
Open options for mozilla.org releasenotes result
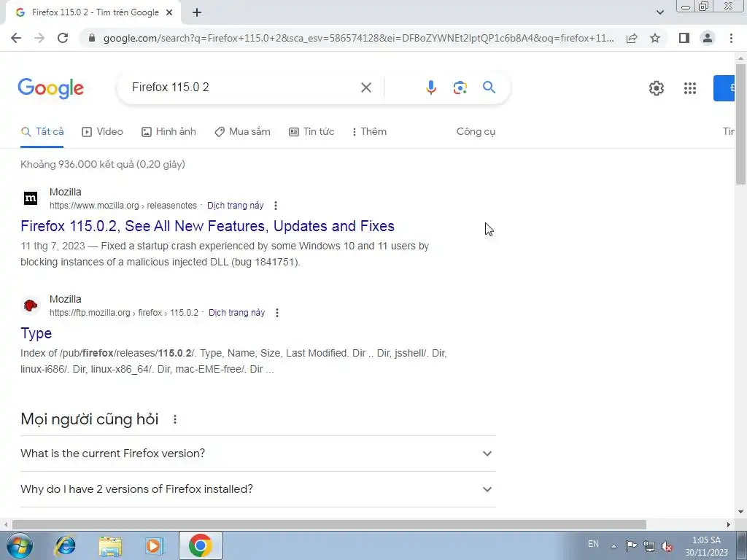[x=275, y=206]
